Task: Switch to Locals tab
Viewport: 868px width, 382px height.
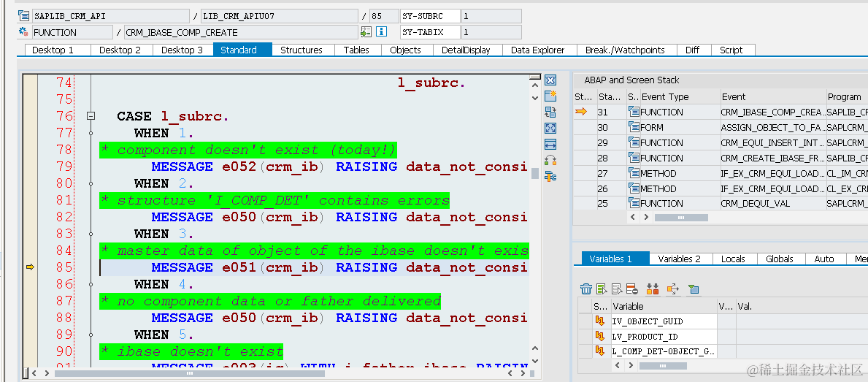Action: pos(733,259)
